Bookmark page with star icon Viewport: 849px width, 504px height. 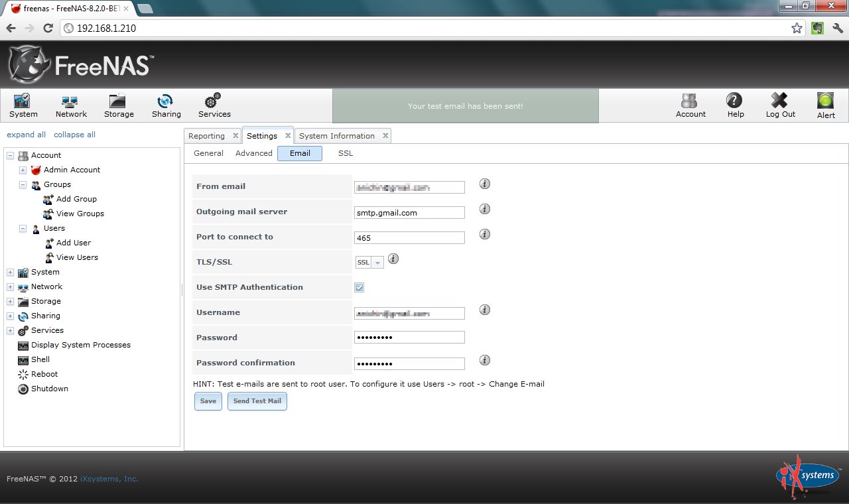click(797, 29)
